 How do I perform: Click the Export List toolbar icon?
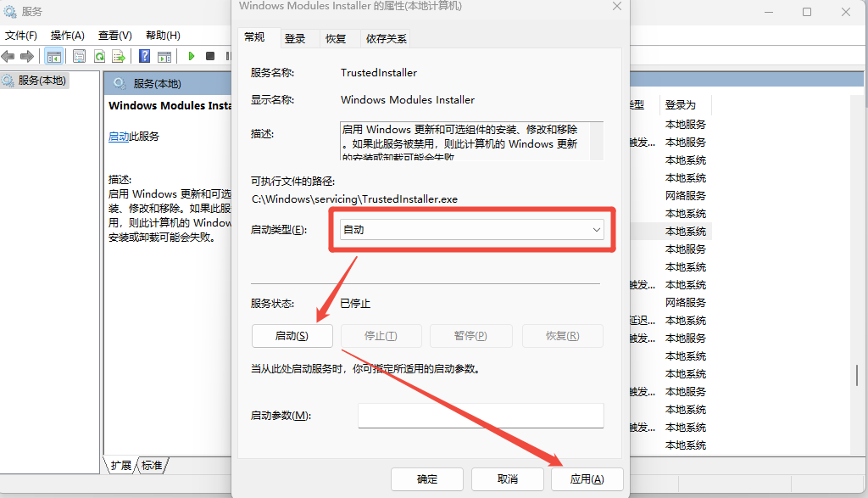point(119,56)
